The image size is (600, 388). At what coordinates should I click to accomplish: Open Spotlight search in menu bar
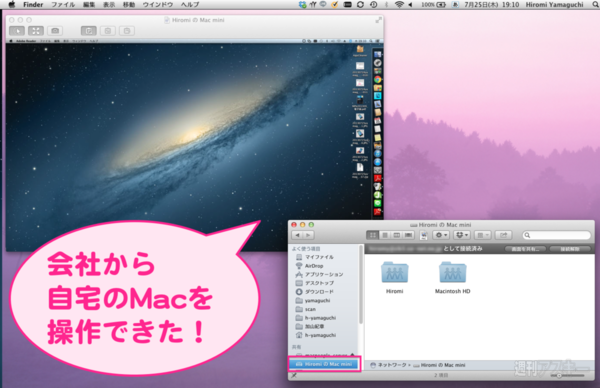(x=595, y=5)
